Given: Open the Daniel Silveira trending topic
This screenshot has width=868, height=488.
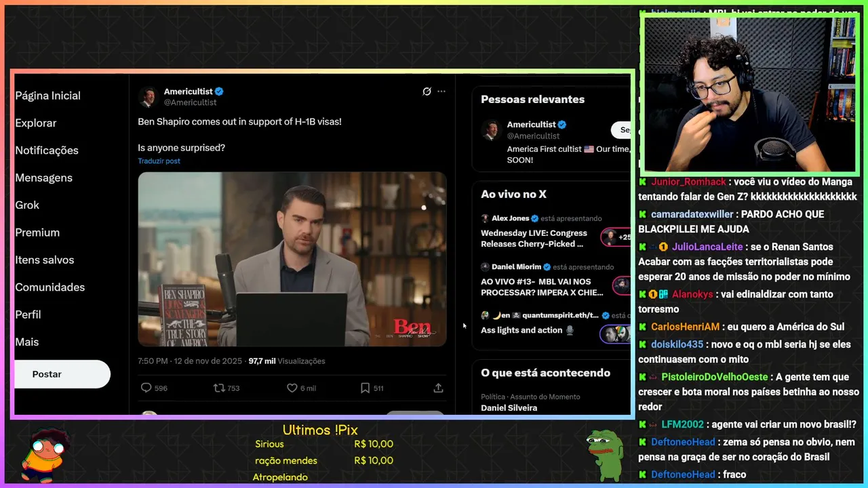Looking at the screenshot, I should pos(509,408).
